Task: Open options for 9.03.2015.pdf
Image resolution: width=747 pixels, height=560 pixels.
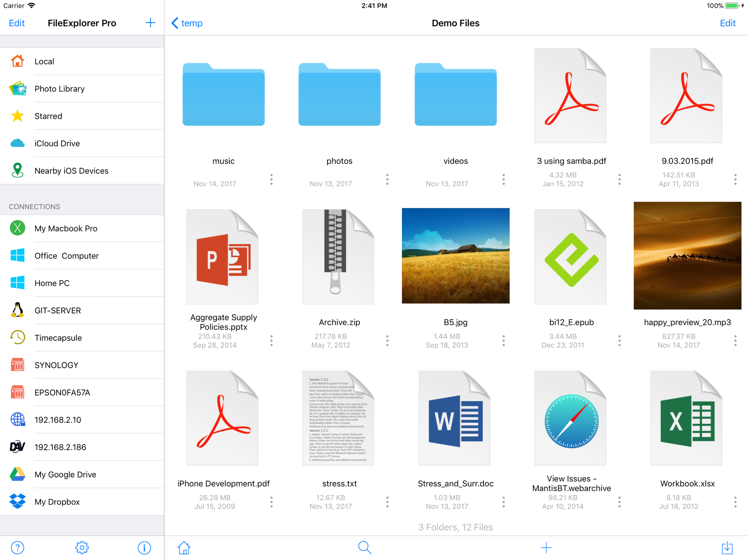Action: [x=735, y=179]
